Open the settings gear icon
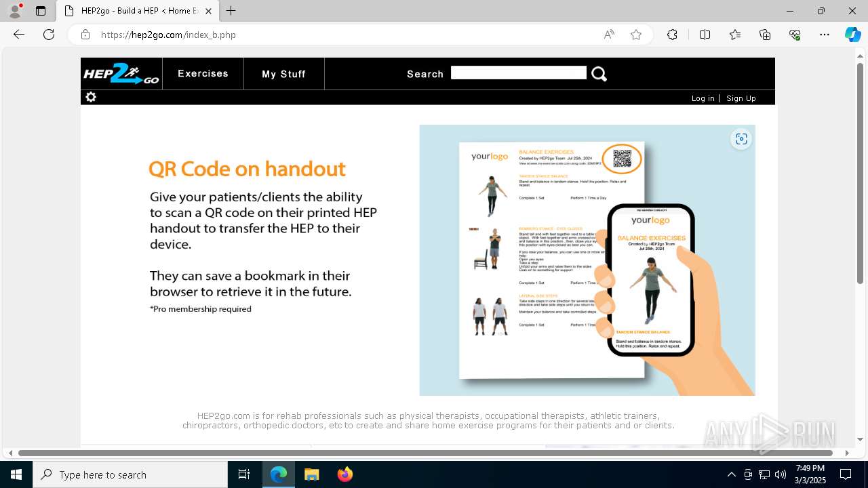 coord(91,97)
